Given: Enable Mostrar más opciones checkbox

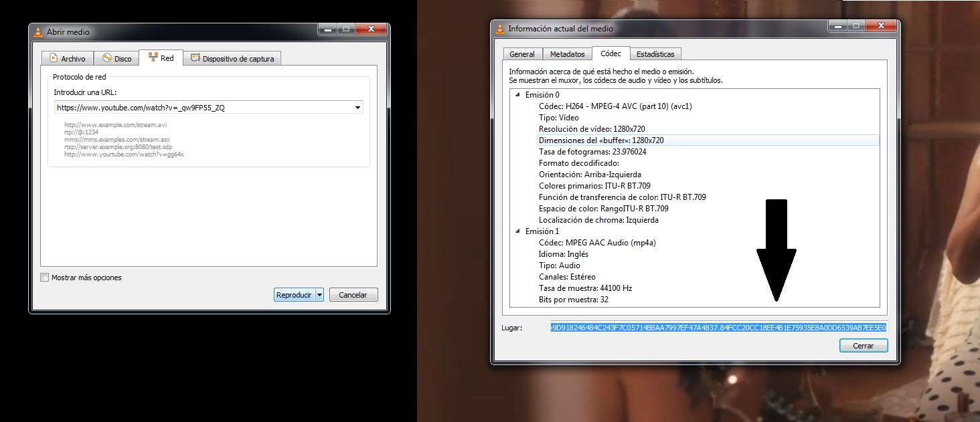Looking at the screenshot, I should (x=45, y=278).
